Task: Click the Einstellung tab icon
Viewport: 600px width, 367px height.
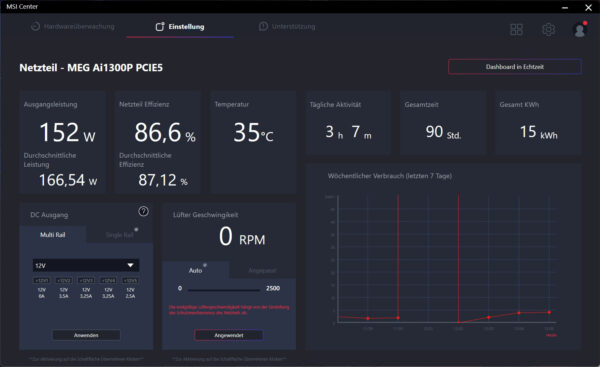Action: 160,26
